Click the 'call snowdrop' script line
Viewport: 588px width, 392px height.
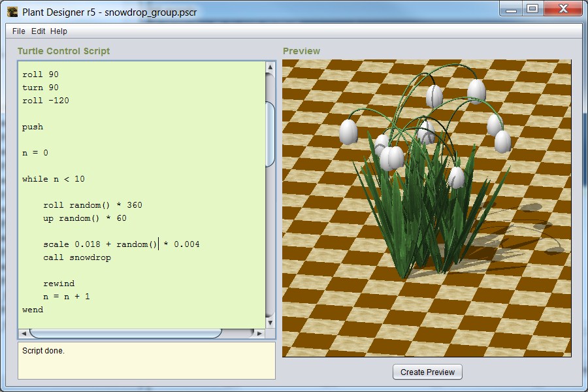click(x=77, y=257)
